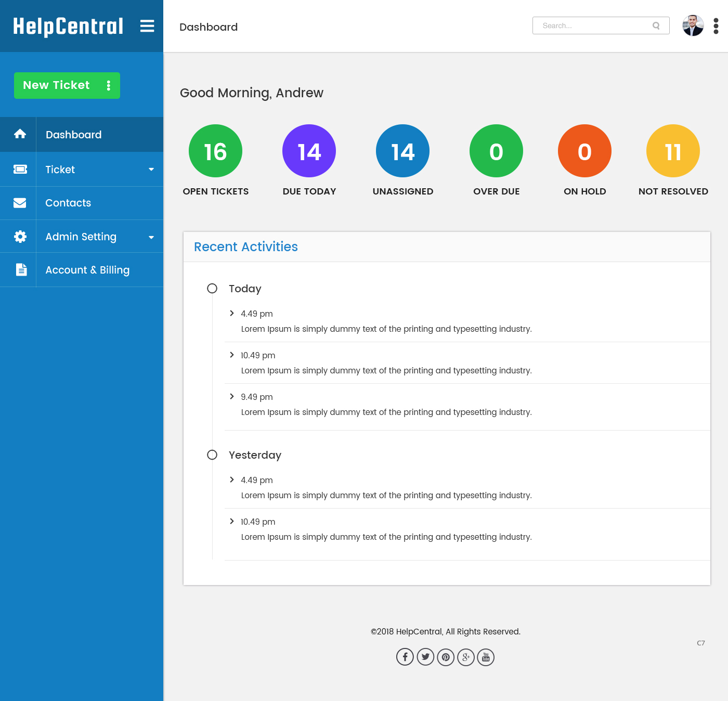728x701 pixels.
Task: Expand Today's 4.49 pm activity entry
Action: (x=232, y=313)
